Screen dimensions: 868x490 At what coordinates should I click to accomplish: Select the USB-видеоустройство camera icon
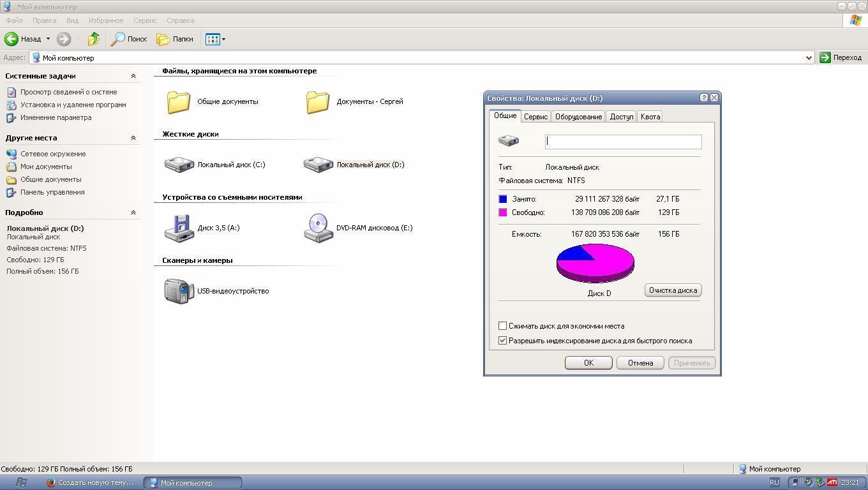coord(179,291)
